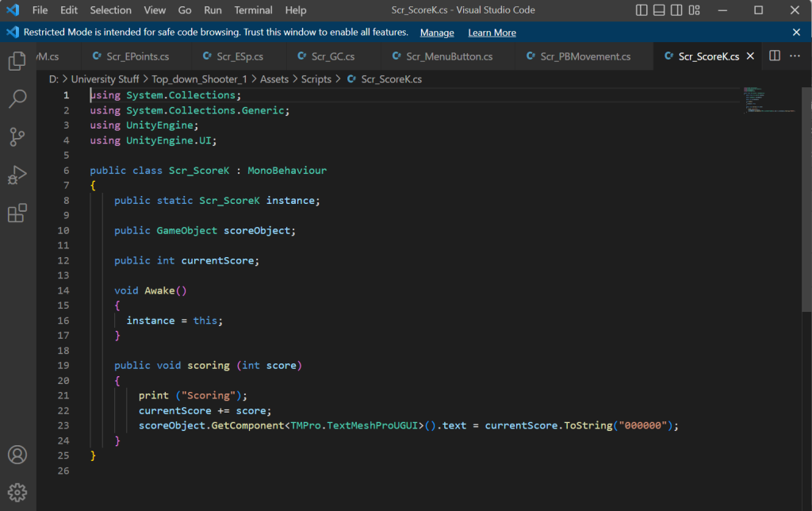Image resolution: width=812 pixels, height=511 pixels.
Task: Toggle the bottom panel layout button
Action: (660, 10)
